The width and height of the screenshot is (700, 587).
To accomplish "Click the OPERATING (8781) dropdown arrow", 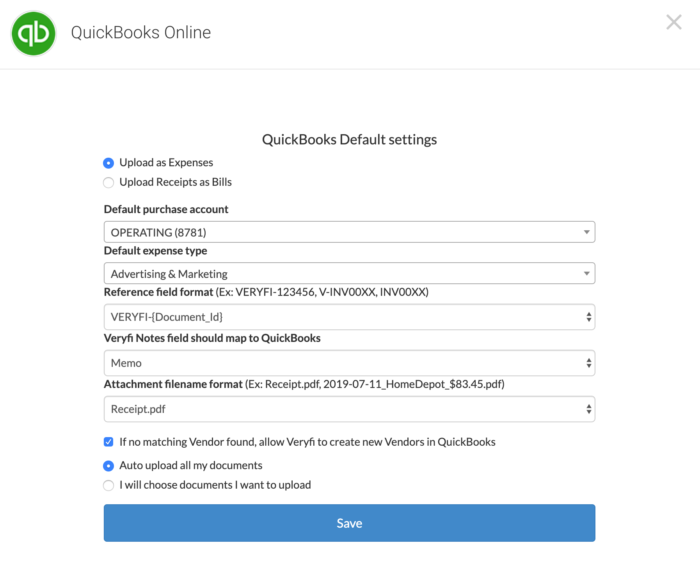I will pyautogui.click(x=587, y=232).
